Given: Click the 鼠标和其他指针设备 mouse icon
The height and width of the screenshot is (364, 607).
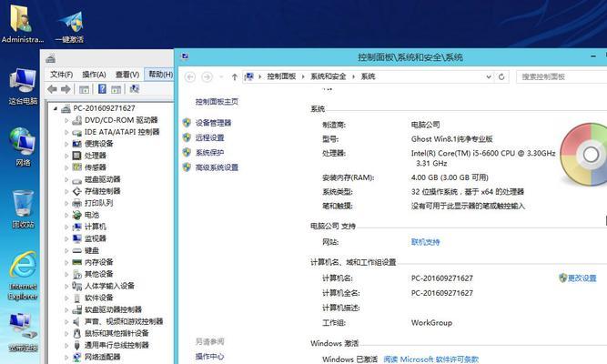Looking at the screenshot, I should click(77, 333).
